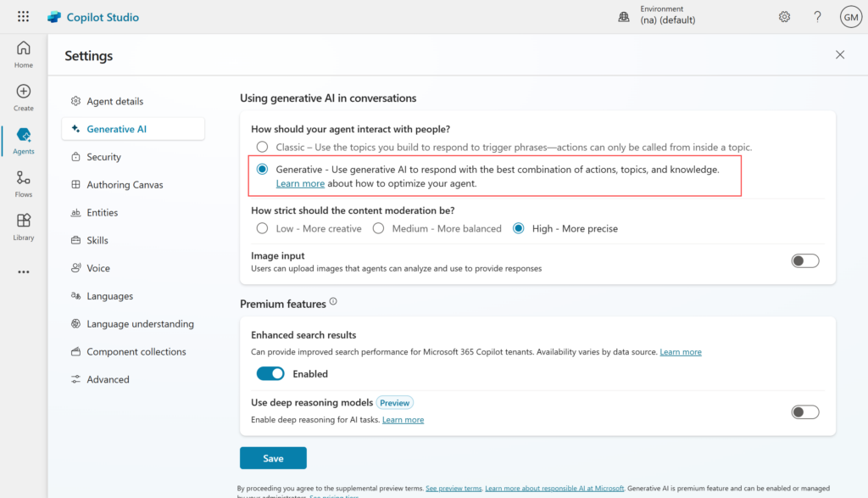
Task: Open the See preview terms link
Action: pyautogui.click(x=453, y=489)
